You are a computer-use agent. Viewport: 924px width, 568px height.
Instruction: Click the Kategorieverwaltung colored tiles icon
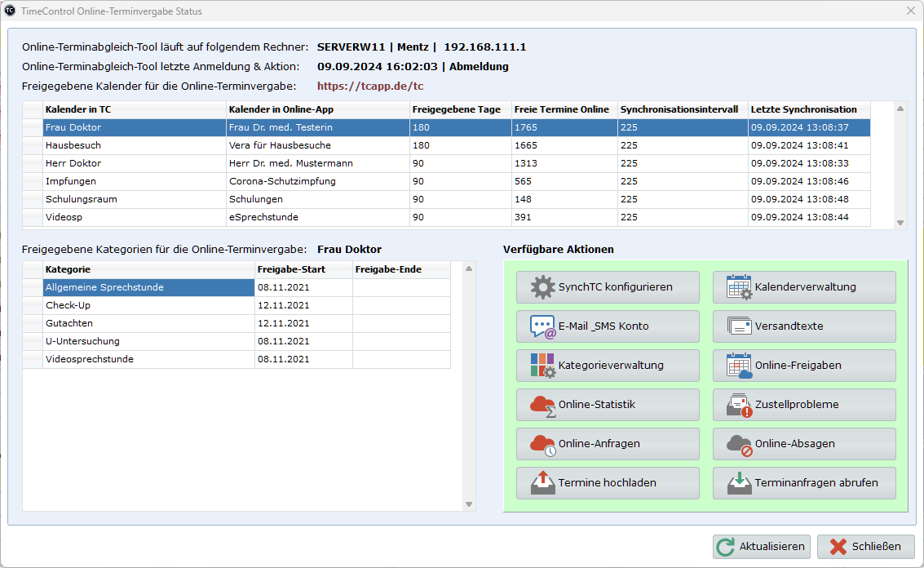pos(542,366)
